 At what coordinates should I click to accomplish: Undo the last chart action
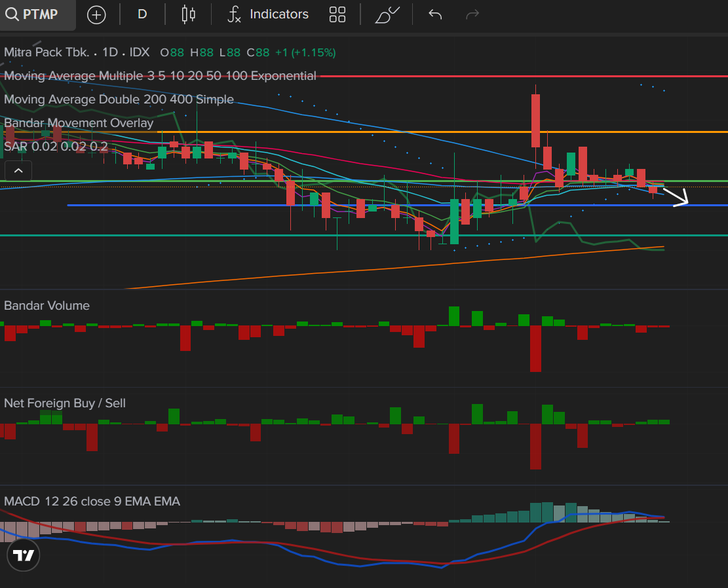tap(435, 14)
